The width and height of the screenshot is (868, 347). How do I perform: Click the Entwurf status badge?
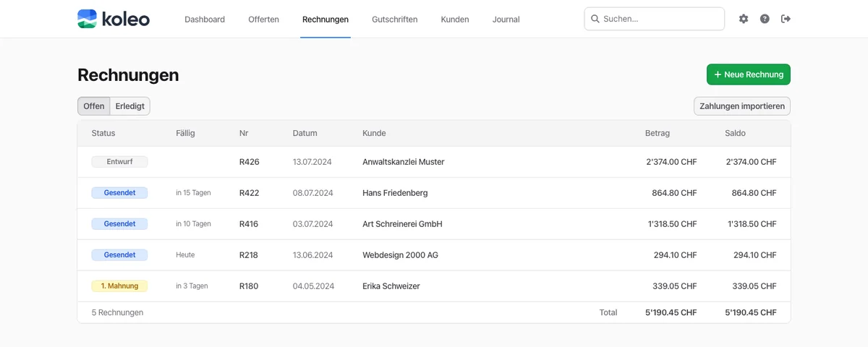[119, 162]
